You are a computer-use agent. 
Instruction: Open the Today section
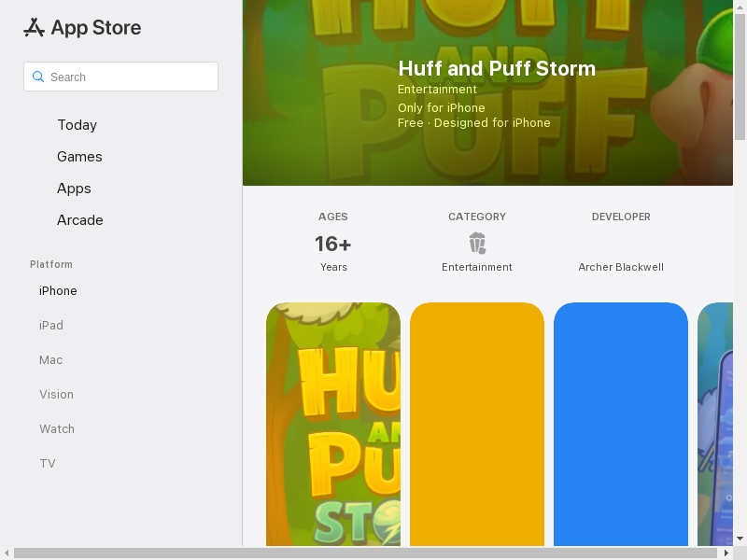click(x=77, y=125)
